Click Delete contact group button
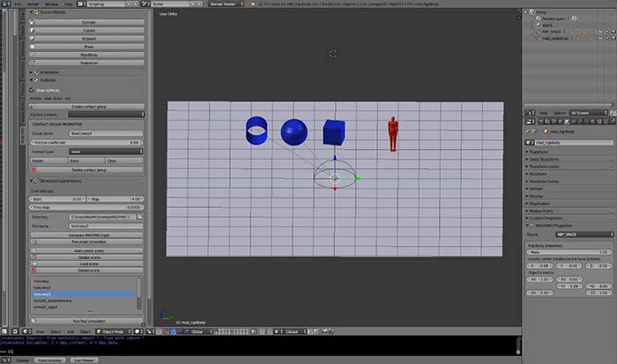The height and width of the screenshot is (364, 617). point(88,169)
